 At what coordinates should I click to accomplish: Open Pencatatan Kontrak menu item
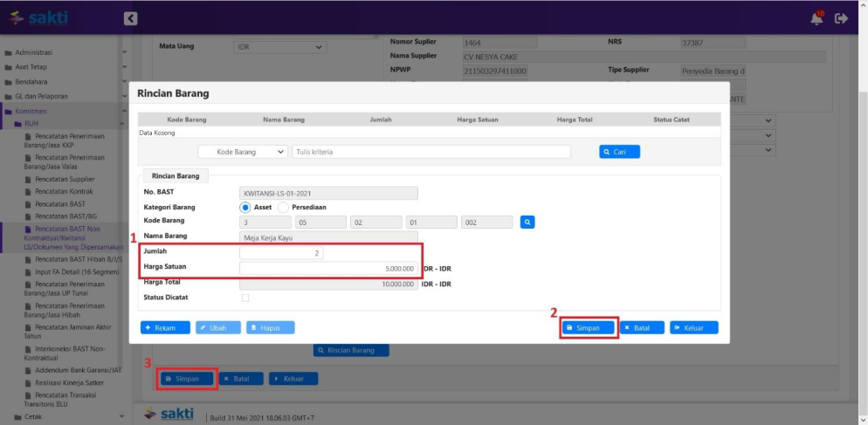64,191
